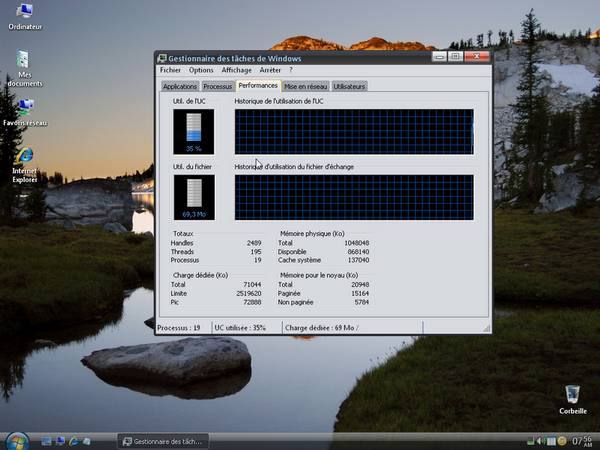Click the task manager title bar icon
600x450 pixels.
click(x=162, y=58)
